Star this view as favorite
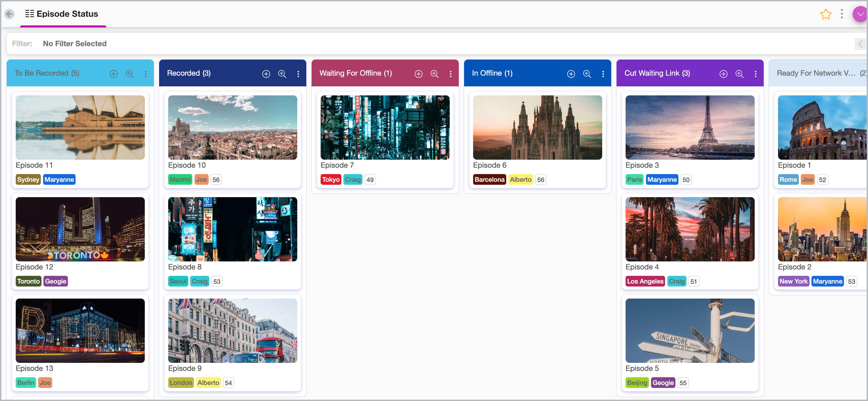This screenshot has height=401, width=868. click(825, 14)
